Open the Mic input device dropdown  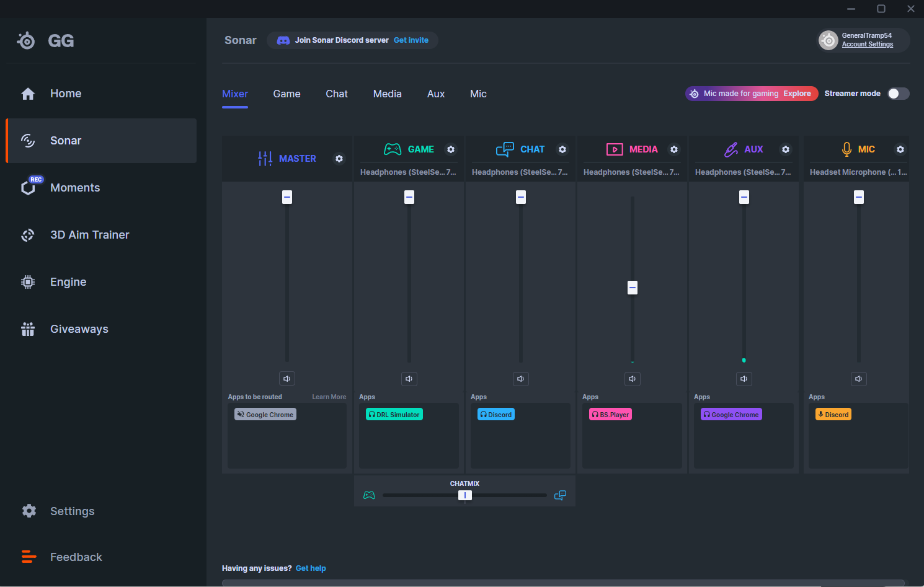pyautogui.click(x=858, y=172)
